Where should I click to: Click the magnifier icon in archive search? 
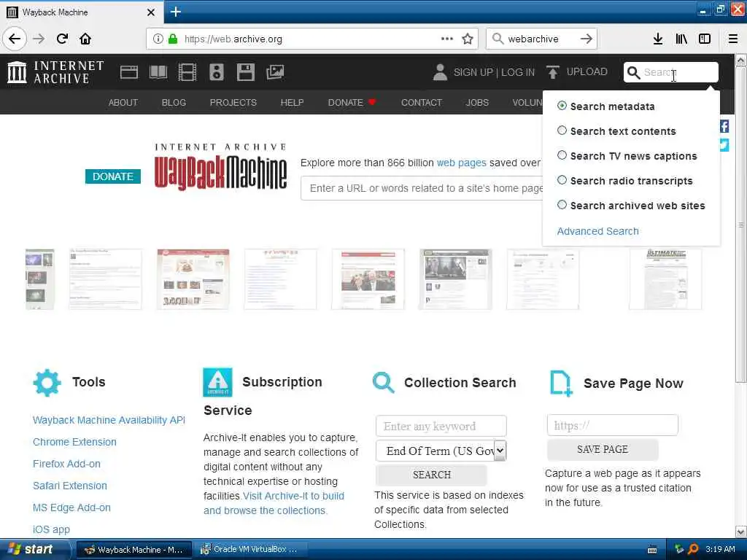pos(633,72)
